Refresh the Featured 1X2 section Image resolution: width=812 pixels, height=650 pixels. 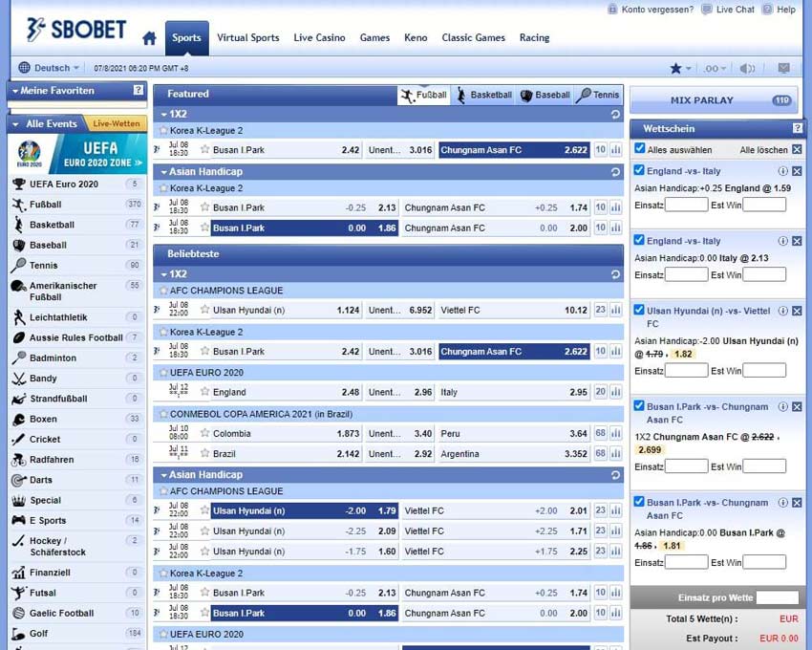[615, 114]
